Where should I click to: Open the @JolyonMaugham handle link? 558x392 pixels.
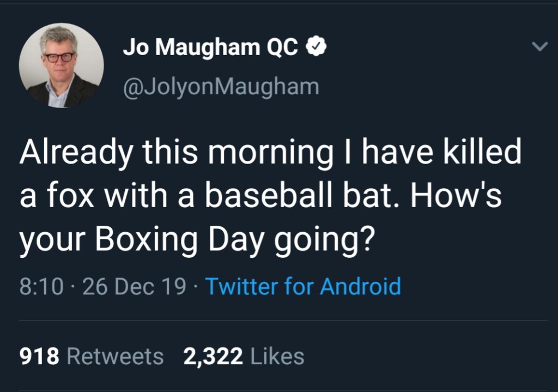point(221,86)
